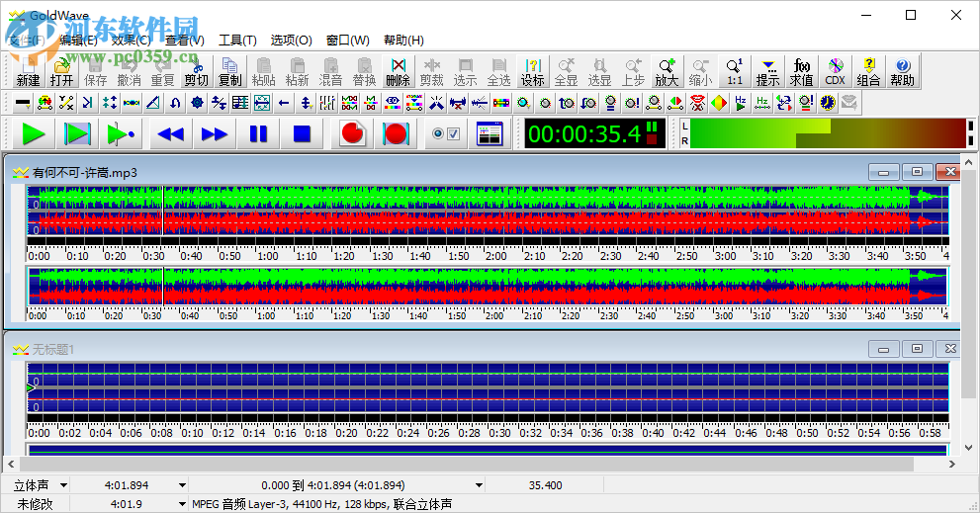This screenshot has width=980, height=513.
Task: Open the 工具(T) menu
Action: pos(237,41)
